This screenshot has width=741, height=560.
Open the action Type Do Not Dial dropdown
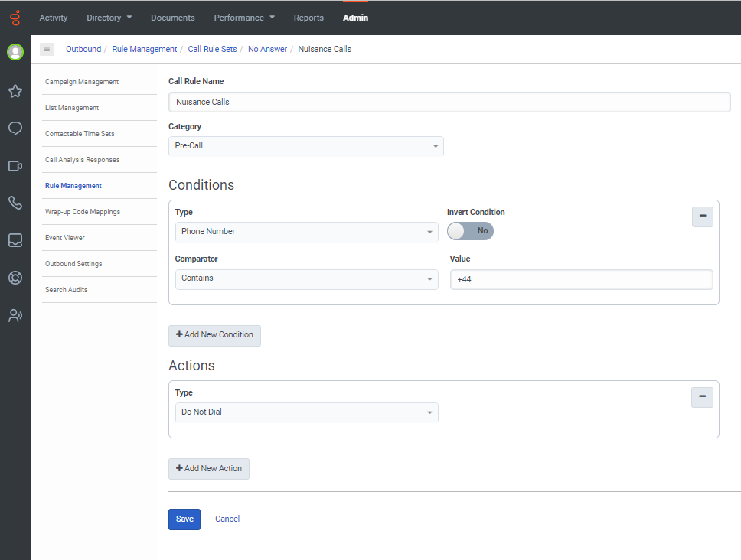click(x=306, y=412)
